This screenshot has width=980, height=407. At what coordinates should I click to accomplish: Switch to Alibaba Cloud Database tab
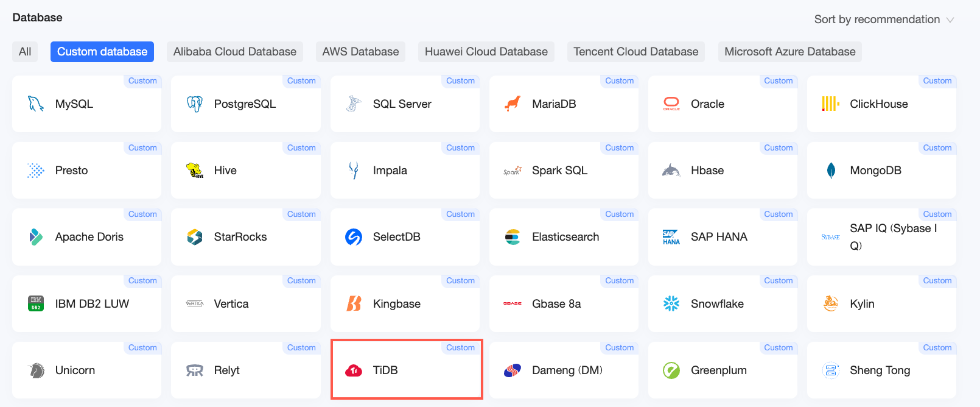(x=235, y=52)
